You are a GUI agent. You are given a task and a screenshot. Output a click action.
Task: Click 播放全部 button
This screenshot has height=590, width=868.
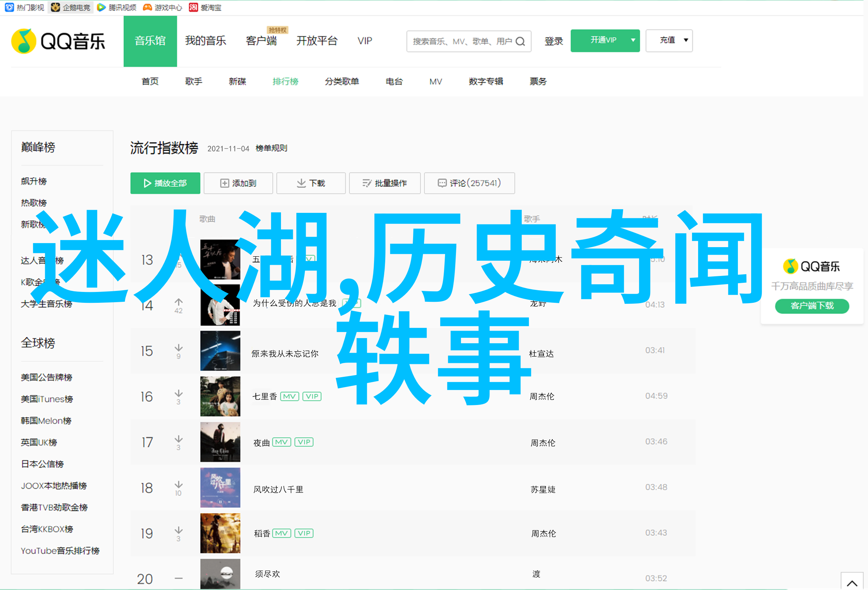click(165, 183)
